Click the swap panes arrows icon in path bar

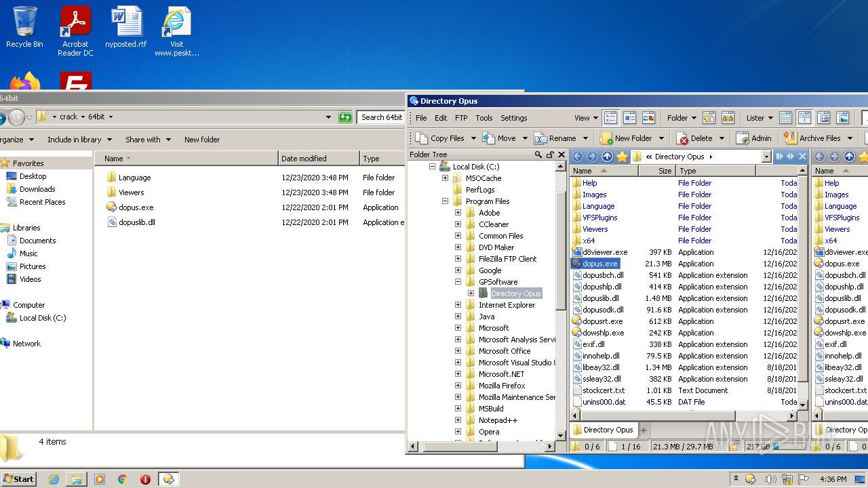[x=790, y=157]
